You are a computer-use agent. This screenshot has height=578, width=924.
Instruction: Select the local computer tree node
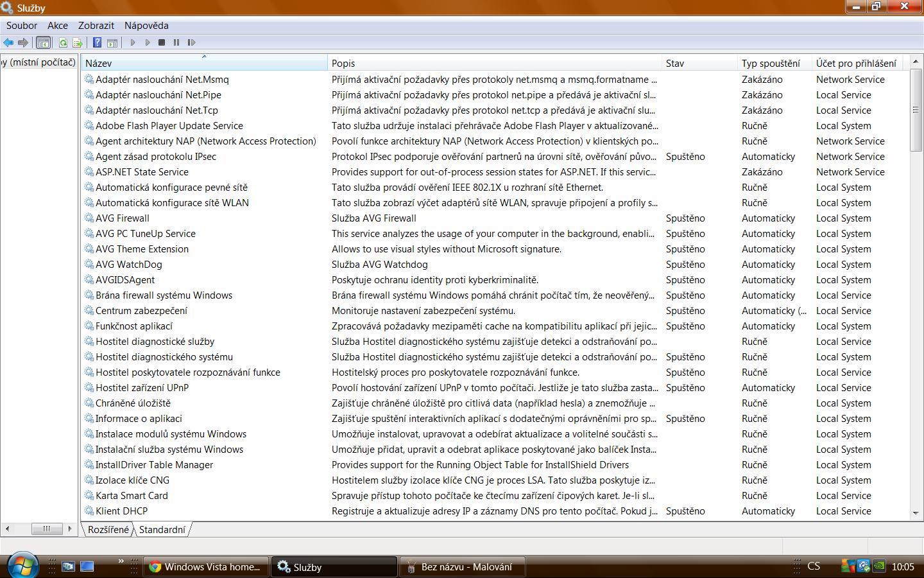[x=38, y=62]
